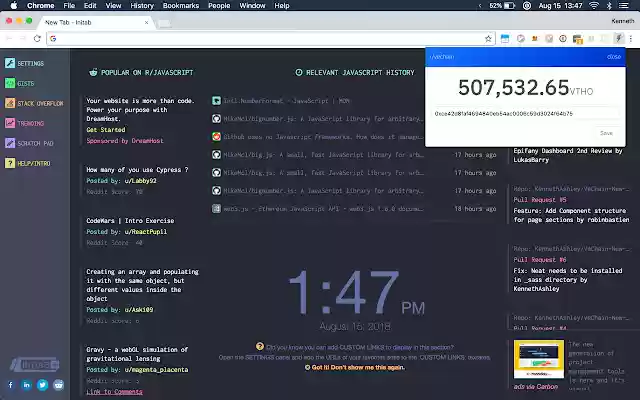This screenshot has height=400, width=640.
Task: Open user u/ReactPupil profile link
Action: (x=146, y=231)
